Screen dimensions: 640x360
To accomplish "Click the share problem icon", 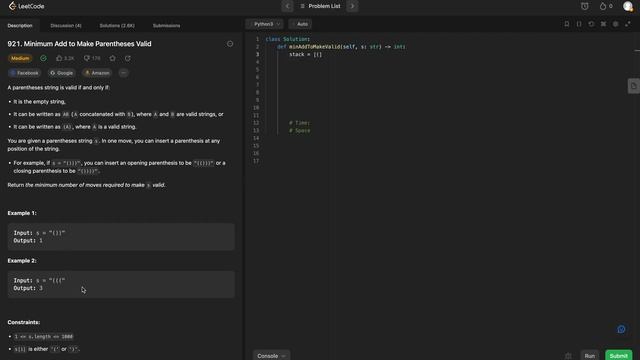I will (x=128, y=58).
